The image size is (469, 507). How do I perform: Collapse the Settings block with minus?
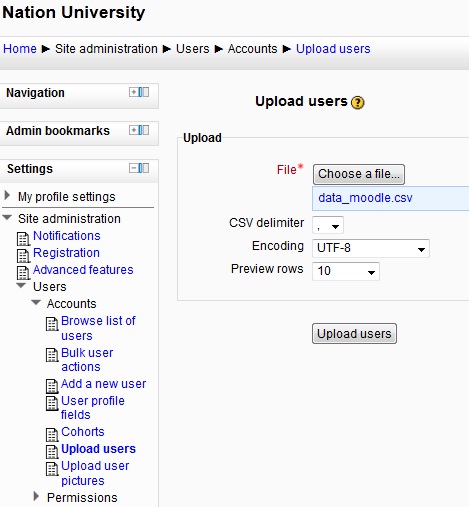coord(134,168)
